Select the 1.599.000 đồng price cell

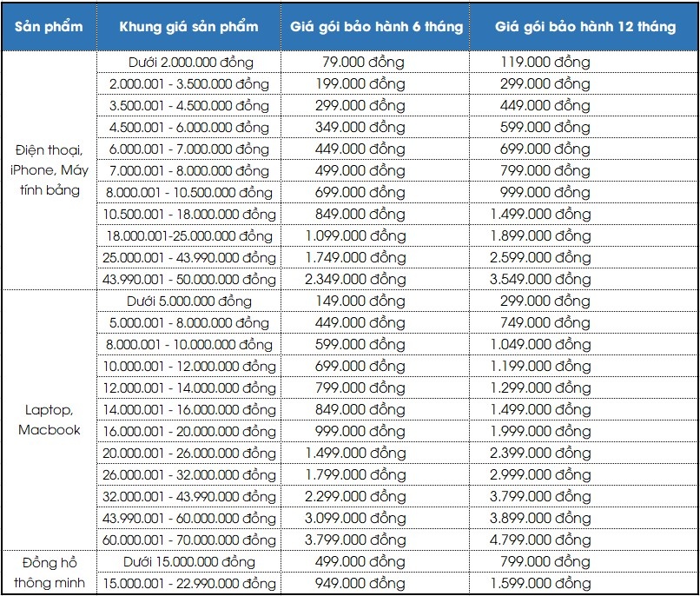pyautogui.click(x=540, y=584)
